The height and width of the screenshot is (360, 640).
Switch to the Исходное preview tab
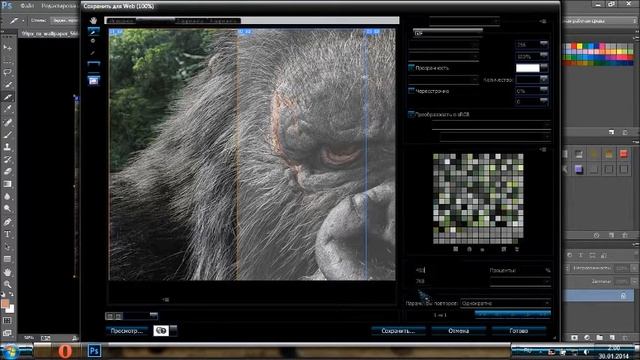(x=121, y=20)
